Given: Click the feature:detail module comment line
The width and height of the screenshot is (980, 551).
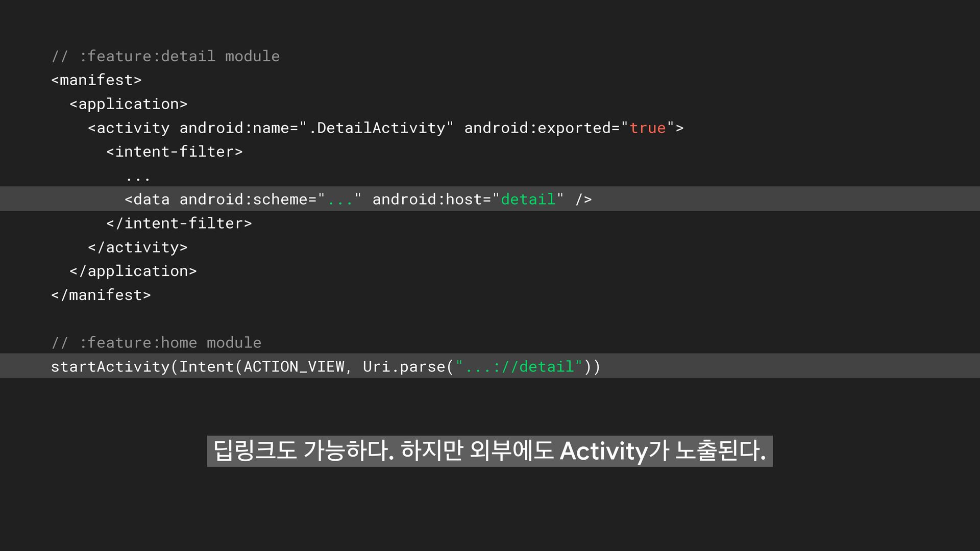Looking at the screenshot, I should pos(165,56).
